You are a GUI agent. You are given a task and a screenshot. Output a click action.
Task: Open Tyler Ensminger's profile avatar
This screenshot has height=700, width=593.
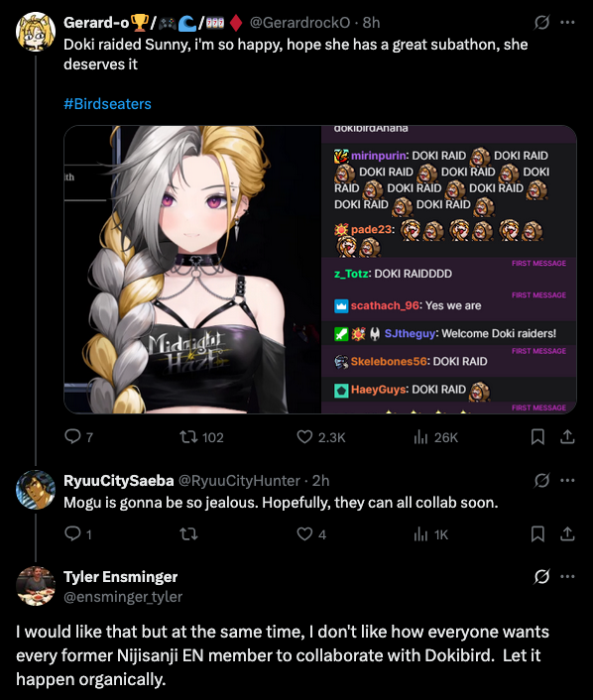(36, 586)
